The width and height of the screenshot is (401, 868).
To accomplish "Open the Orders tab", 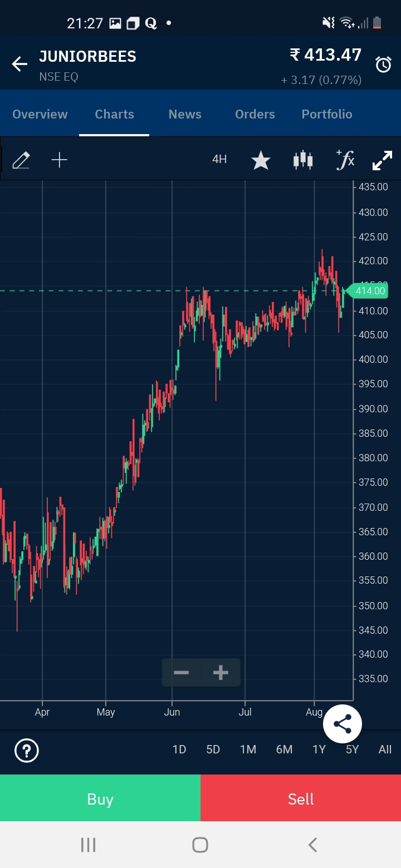I will pos(255,114).
